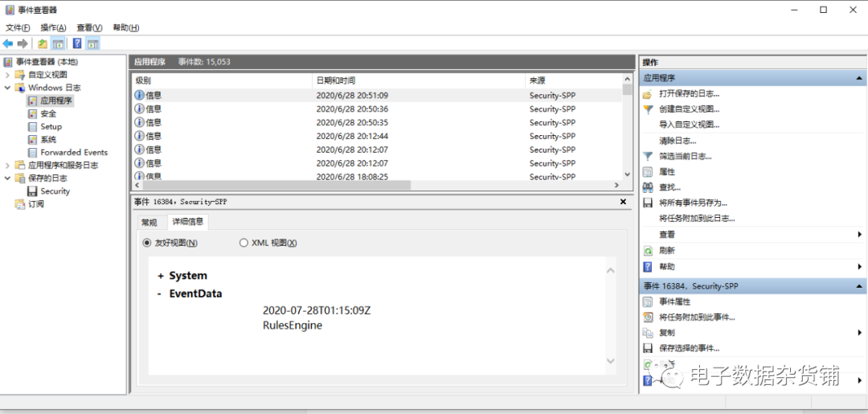Click 将所有事件另存为 action
The width and height of the screenshot is (868, 414).
693,203
